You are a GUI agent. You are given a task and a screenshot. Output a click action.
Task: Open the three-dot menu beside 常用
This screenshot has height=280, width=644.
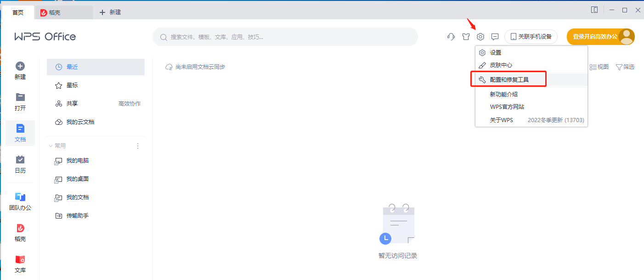(137, 145)
